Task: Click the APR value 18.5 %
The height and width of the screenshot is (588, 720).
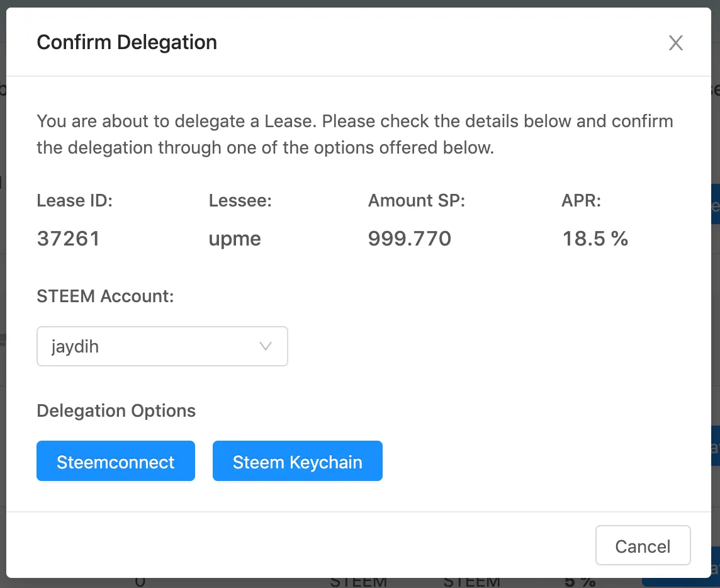Action: 595,239
